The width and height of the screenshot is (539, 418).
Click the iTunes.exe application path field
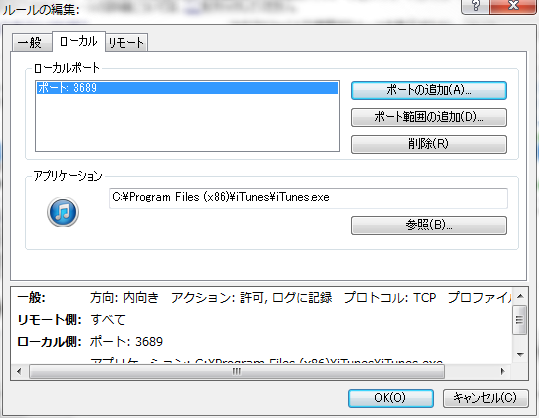(308, 198)
